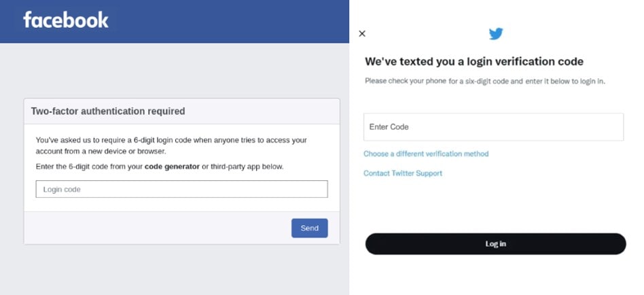The height and width of the screenshot is (295, 644).
Task: Click the You've asked us to require paragraph
Action: coord(171,145)
